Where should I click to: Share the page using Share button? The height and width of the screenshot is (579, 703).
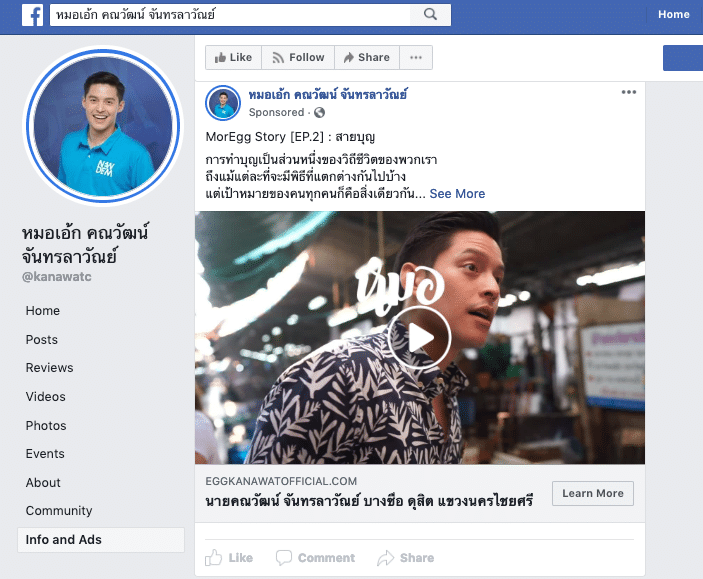(x=365, y=58)
